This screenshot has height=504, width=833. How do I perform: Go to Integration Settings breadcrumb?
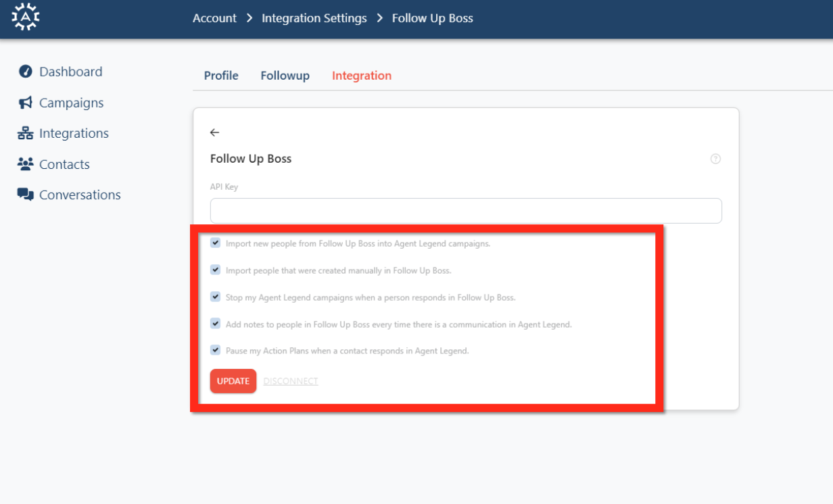click(x=314, y=18)
